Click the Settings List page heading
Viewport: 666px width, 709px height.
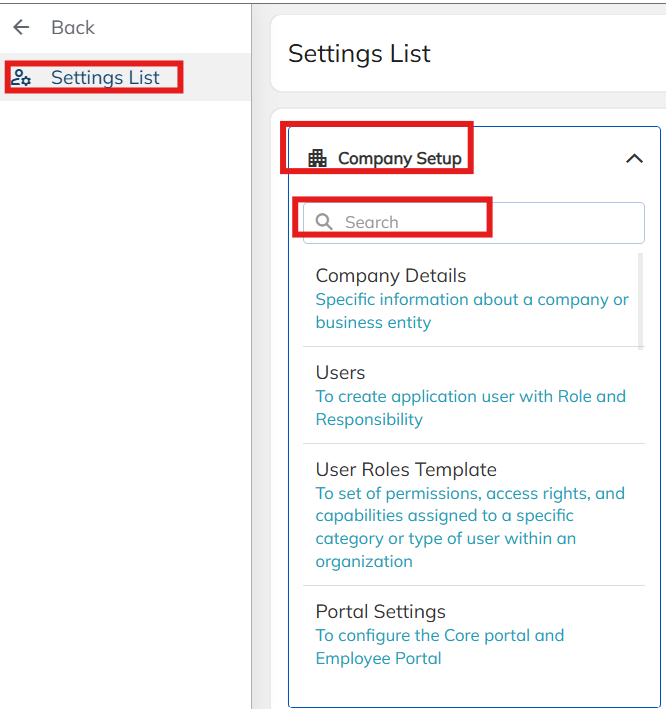pos(359,53)
